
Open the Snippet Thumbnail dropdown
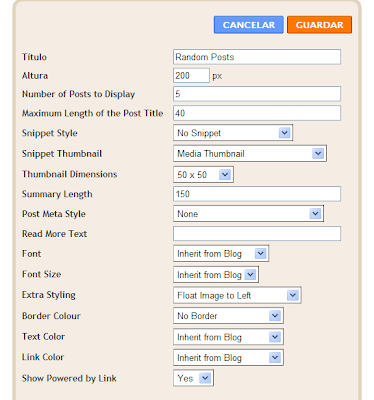pyautogui.click(x=250, y=154)
